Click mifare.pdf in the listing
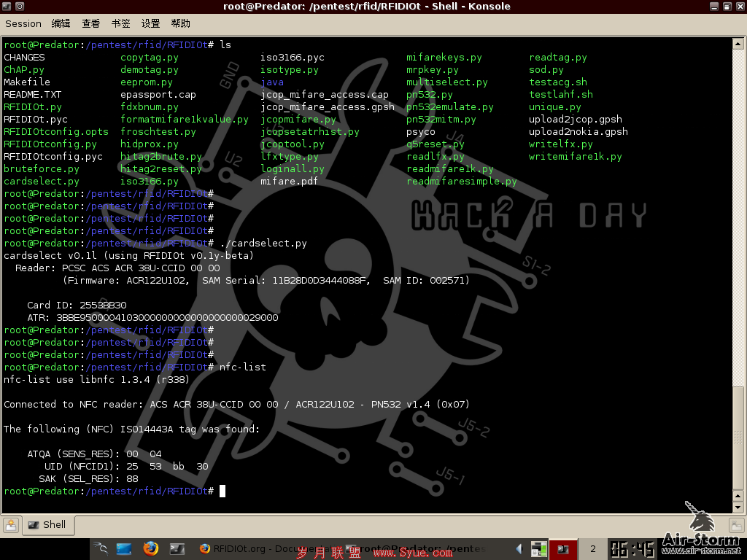This screenshot has width=747, height=560. pos(289,181)
